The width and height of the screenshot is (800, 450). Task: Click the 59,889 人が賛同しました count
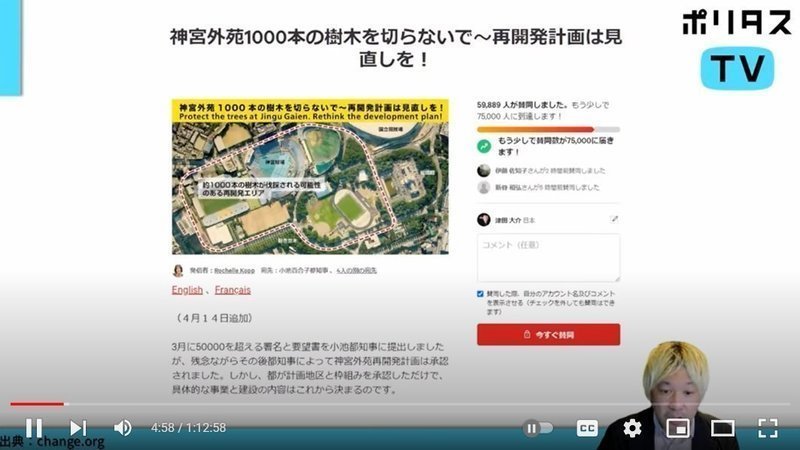[x=522, y=105]
